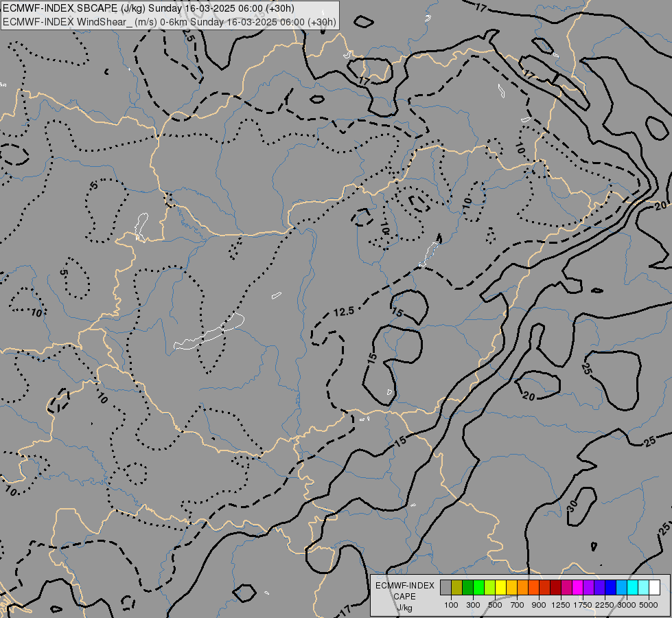Click legend value 300
The image size is (672, 618).
[473, 605]
